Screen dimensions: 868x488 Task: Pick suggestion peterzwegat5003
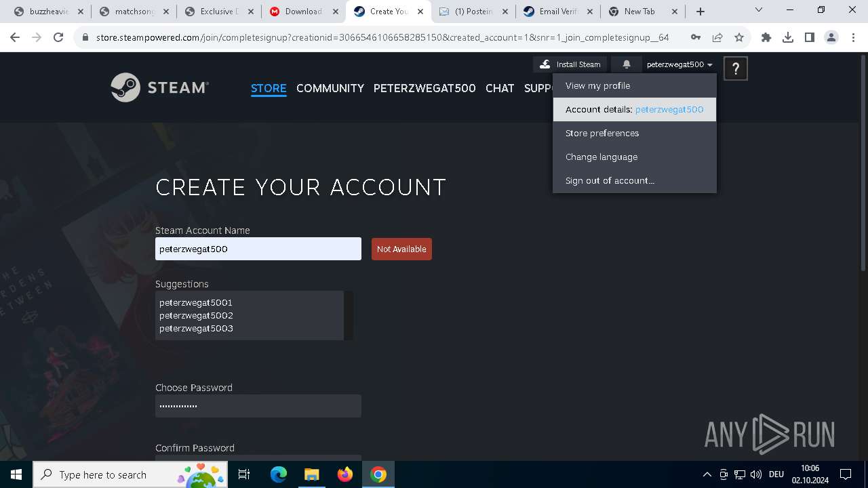click(196, 328)
